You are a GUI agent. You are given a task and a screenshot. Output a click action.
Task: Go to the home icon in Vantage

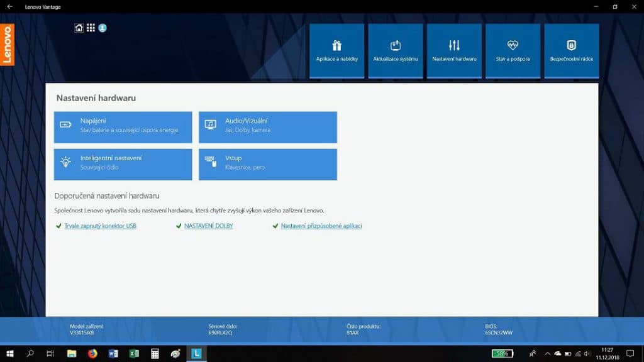(79, 28)
